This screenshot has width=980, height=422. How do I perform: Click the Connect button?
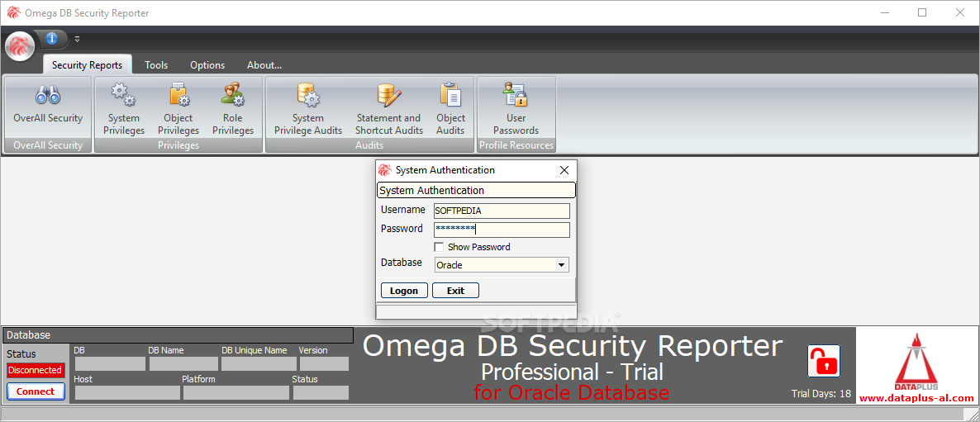click(x=36, y=391)
